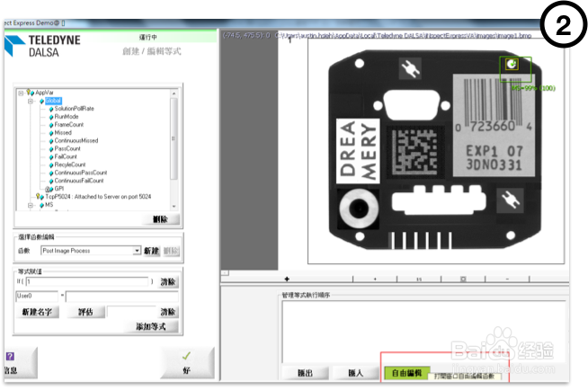
Task: Select the FailCount variable
Action: pos(66,156)
